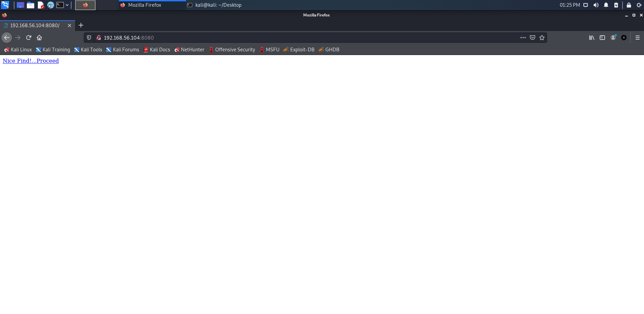Viewport: 644px width, 314px height.
Task: Open Kali Training bookmark
Action: point(53,50)
